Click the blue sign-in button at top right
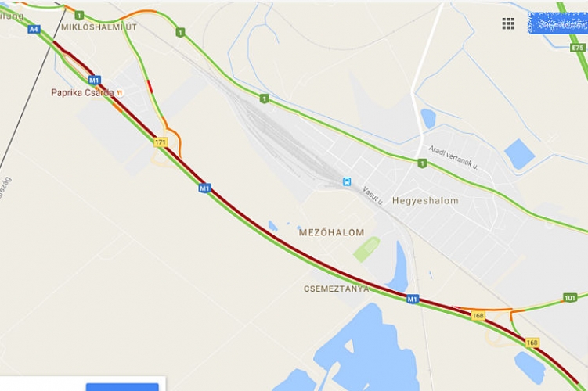 point(557,23)
